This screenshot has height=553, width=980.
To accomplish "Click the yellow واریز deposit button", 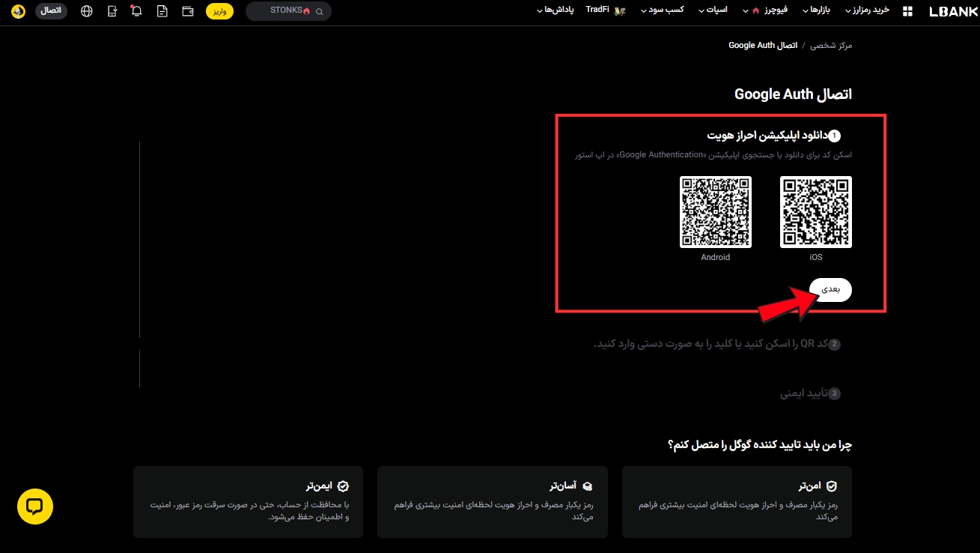I will [x=219, y=11].
